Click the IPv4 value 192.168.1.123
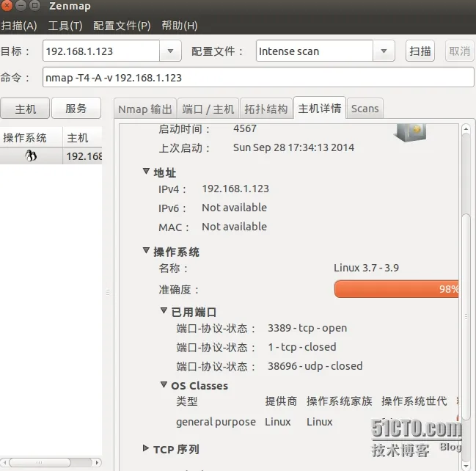476x471 pixels. coord(235,189)
